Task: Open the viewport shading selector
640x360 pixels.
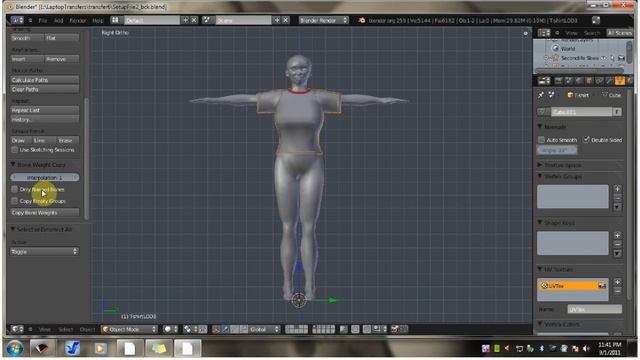Action: point(171,329)
